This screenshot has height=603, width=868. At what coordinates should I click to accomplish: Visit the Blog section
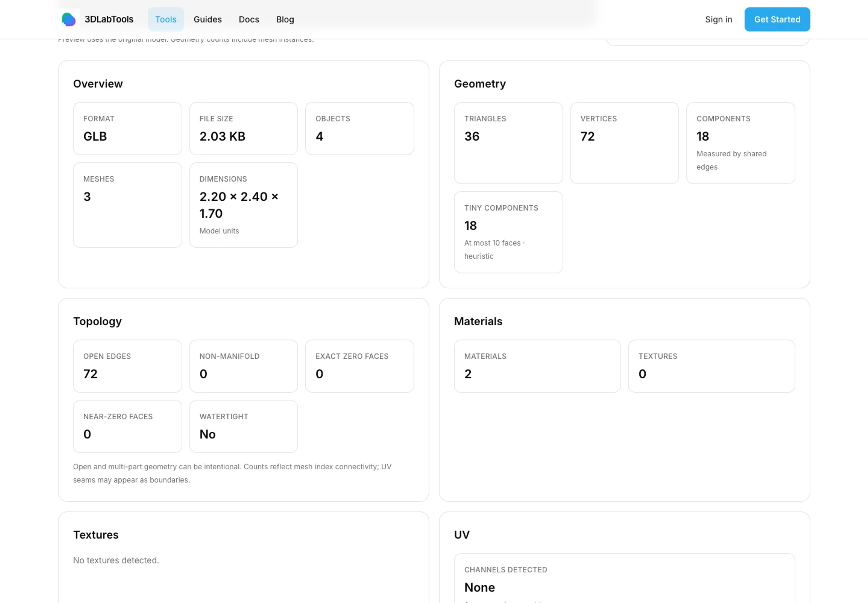(285, 19)
